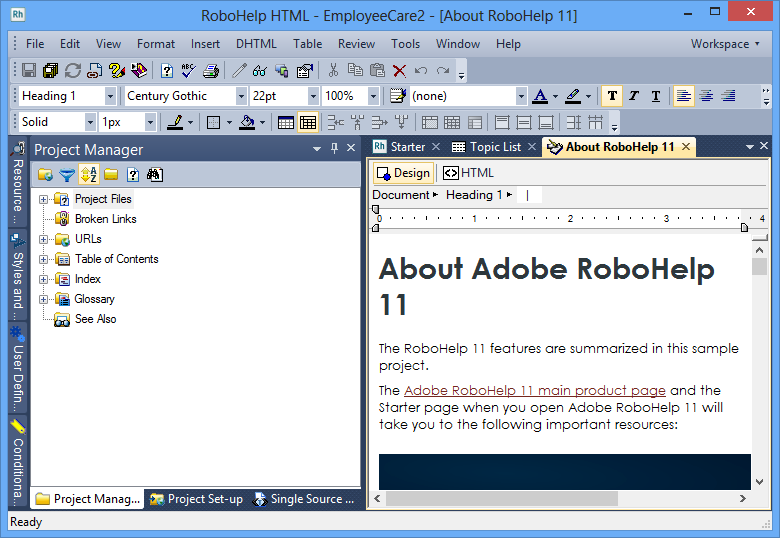Switch to HTML view
Screen dimensions: 780x538
tap(469, 173)
